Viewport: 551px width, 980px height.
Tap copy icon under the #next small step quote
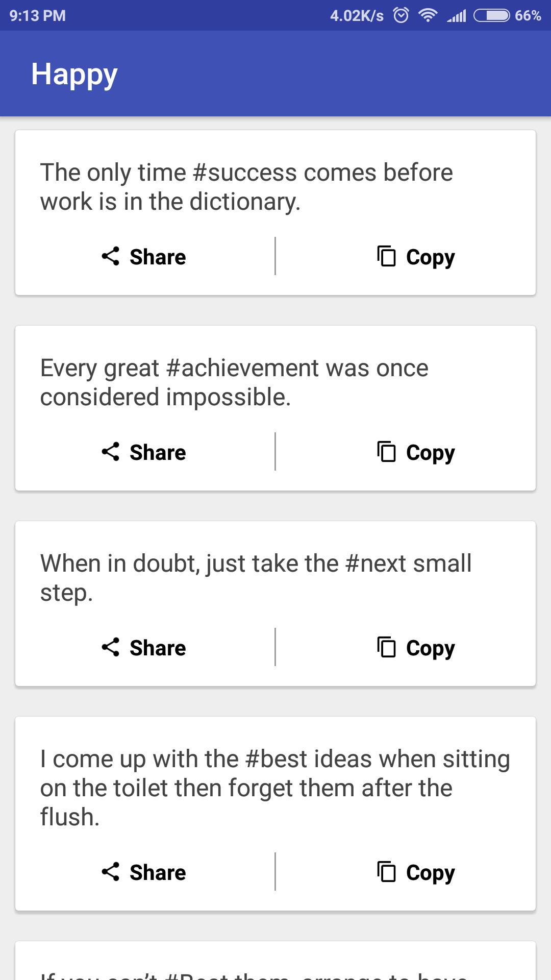tap(386, 647)
